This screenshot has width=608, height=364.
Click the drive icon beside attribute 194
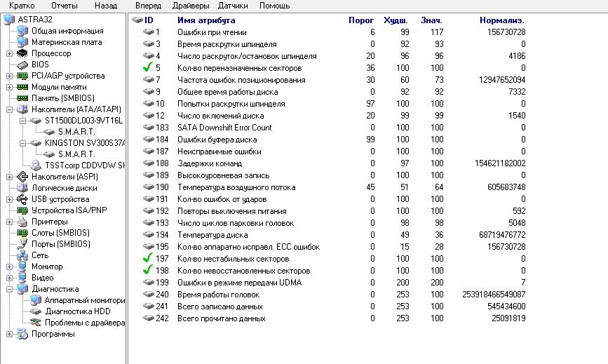[x=148, y=235]
